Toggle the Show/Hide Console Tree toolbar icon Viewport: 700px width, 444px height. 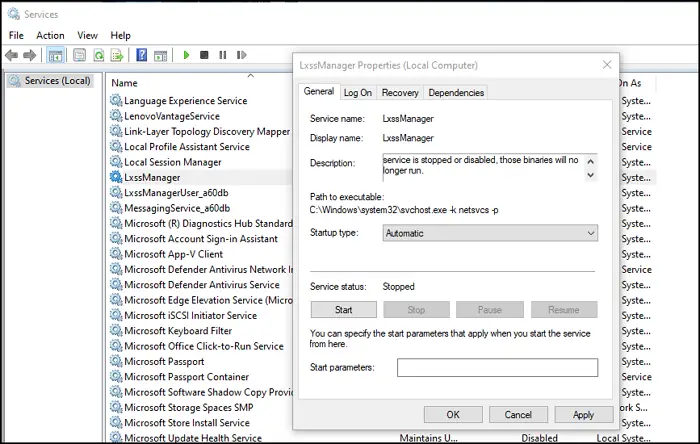[x=56, y=55]
